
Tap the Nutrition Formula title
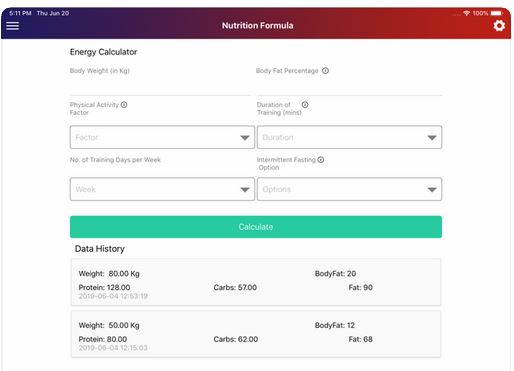(x=258, y=26)
